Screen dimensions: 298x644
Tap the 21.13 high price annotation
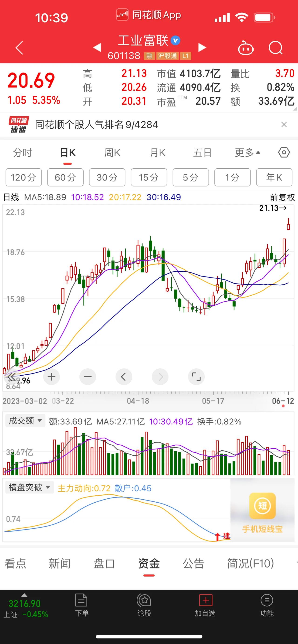(273, 208)
